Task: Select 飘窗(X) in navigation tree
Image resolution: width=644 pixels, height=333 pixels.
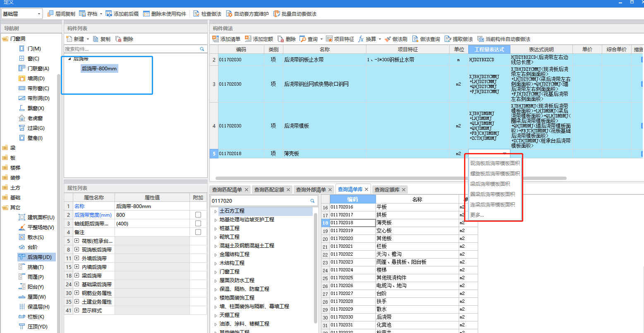Action: pos(33,108)
